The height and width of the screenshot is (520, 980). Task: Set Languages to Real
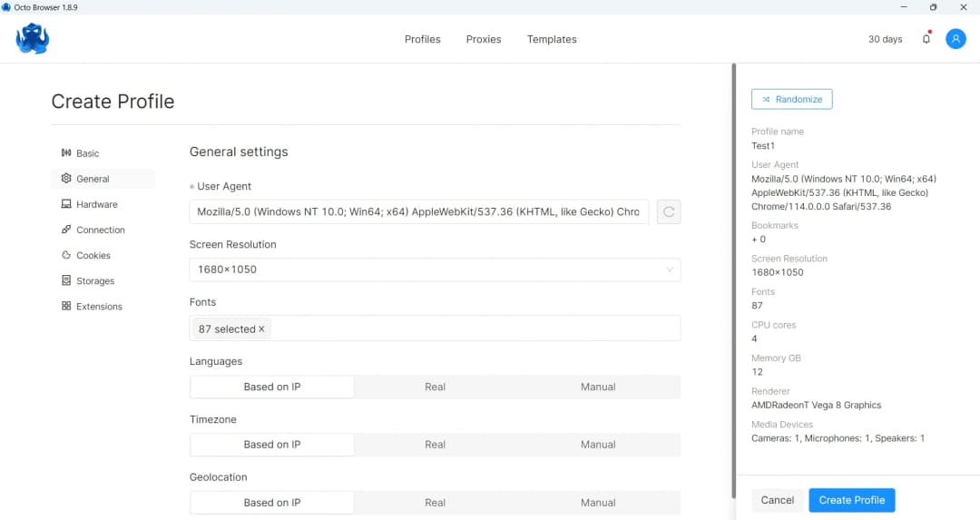pos(435,387)
